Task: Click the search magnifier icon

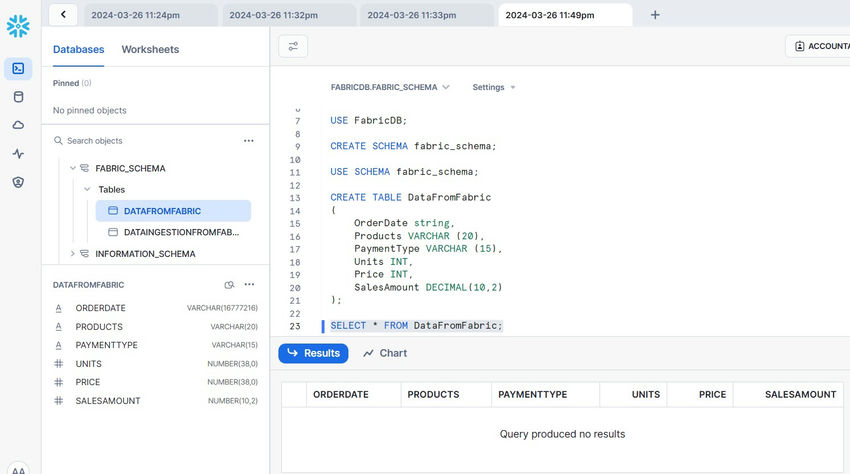Action: click(58, 140)
